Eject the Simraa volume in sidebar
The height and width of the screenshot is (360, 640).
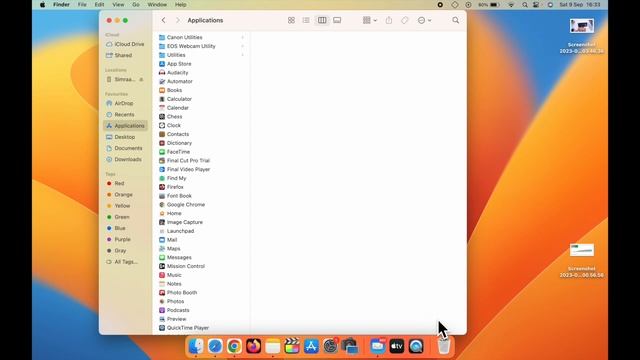coord(141,80)
